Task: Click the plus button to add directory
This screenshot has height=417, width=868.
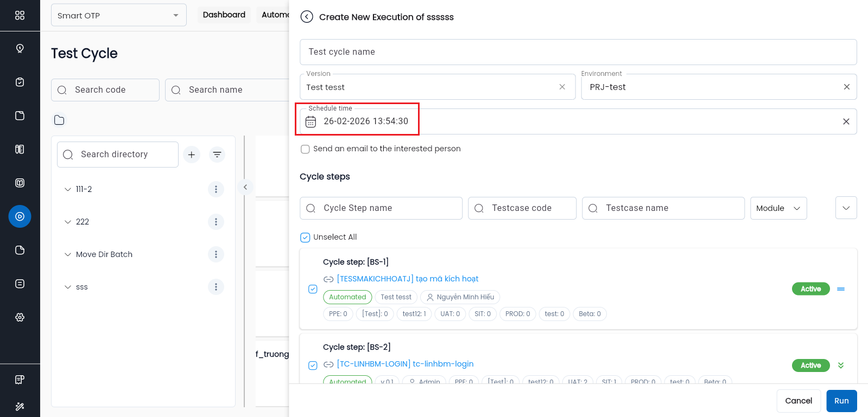Action: (191, 155)
